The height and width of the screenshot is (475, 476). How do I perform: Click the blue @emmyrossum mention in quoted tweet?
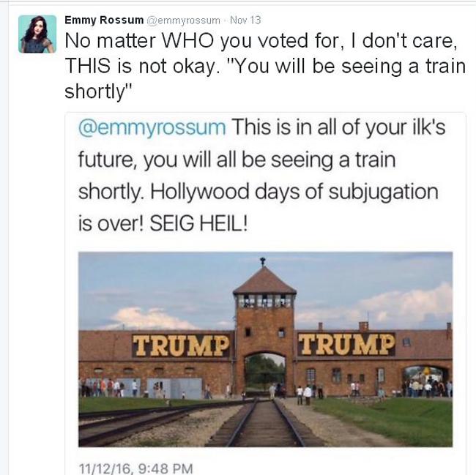click(152, 127)
